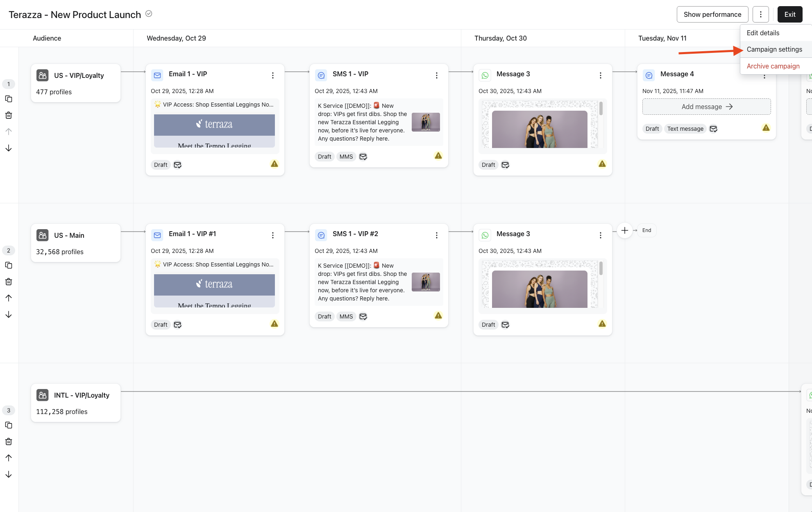Viewport: 812px width, 512px height.
Task: Toggle the campaign kebab menu beside Exit
Action: [x=760, y=14]
